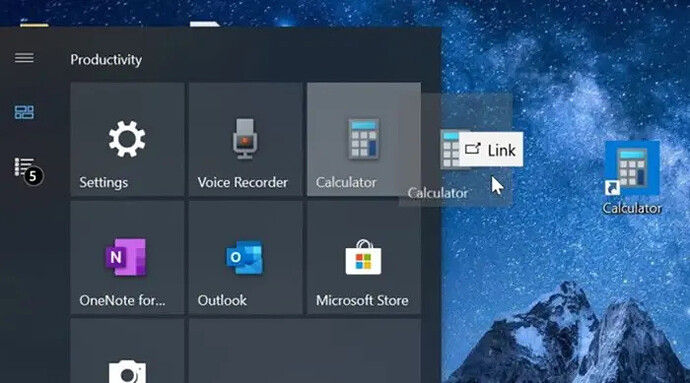Open the Settings gear tile
The width and height of the screenshot is (690, 383).
(x=128, y=139)
